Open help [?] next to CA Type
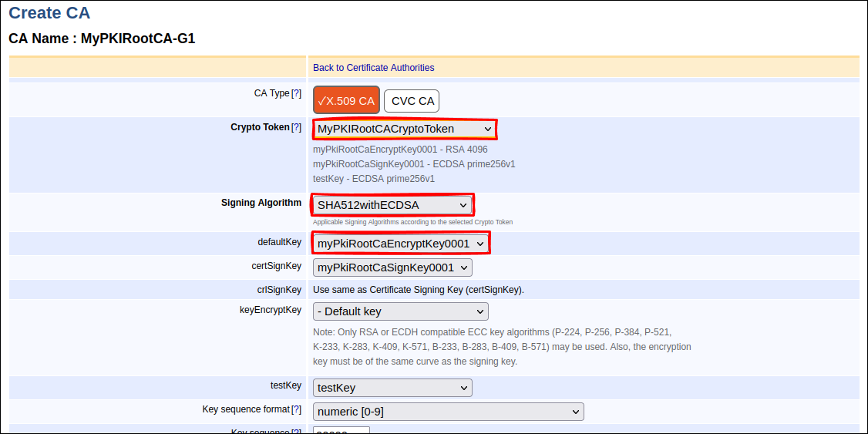The height and width of the screenshot is (434, 868). coord(297,93)
